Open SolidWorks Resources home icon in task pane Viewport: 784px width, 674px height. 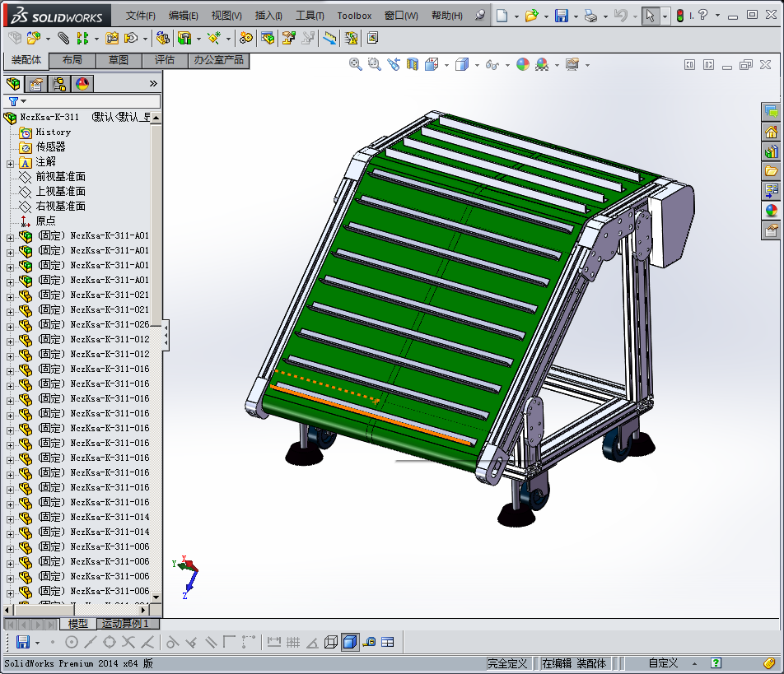772,132
